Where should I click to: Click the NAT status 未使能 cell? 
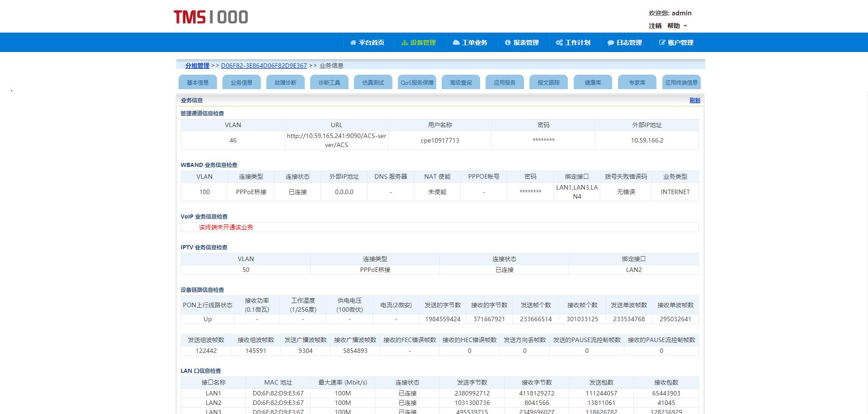[437, 192]
